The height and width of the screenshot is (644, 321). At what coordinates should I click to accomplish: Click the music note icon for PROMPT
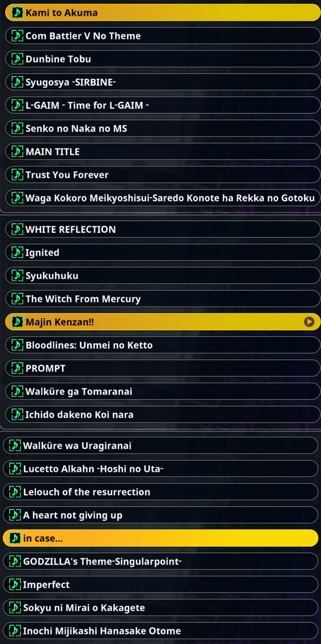pyautogui.click(x=17, y=368)
